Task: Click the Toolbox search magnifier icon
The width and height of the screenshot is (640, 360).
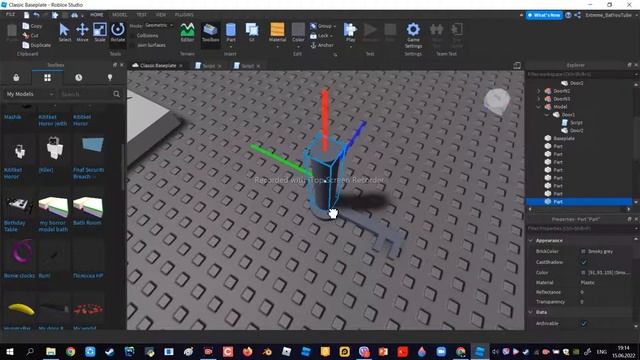Action: point(117,94)
